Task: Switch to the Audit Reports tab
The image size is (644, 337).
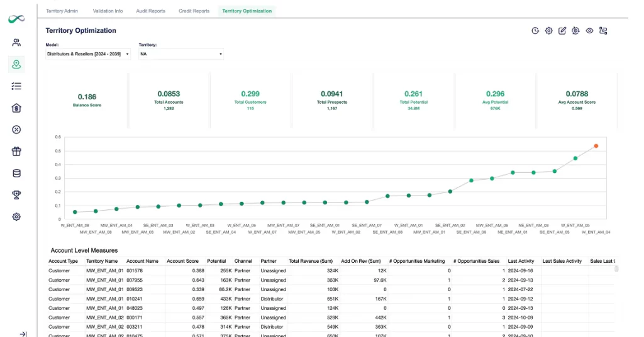Action: (150, 11)
